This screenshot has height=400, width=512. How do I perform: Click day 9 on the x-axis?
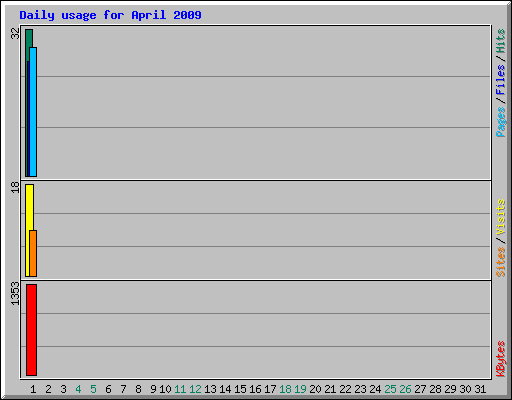[153, 389]
